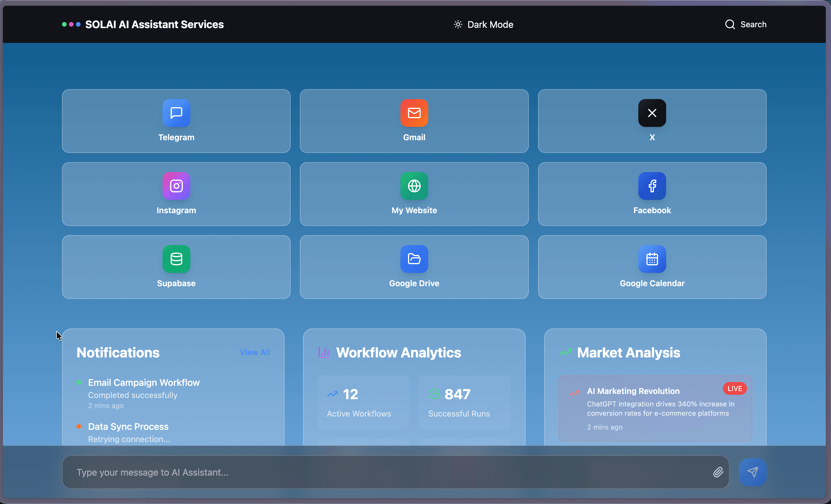831x504 pixels.
Task: Click the Active Workflows trend arrow icon
Action: point(332,394)
